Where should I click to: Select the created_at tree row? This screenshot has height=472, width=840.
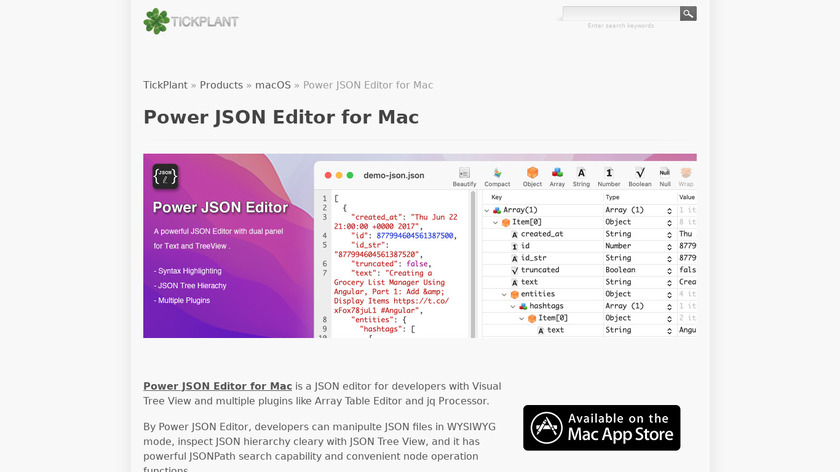pos(589,234)
